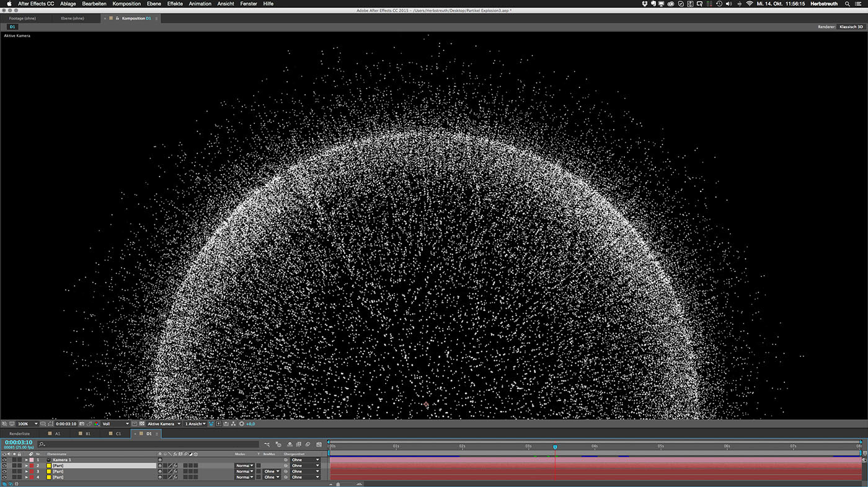Viewport: 868px width, 487px height.
Task: Toggle the fx effects switch on layer 4
Action: (x=175, y=477)
